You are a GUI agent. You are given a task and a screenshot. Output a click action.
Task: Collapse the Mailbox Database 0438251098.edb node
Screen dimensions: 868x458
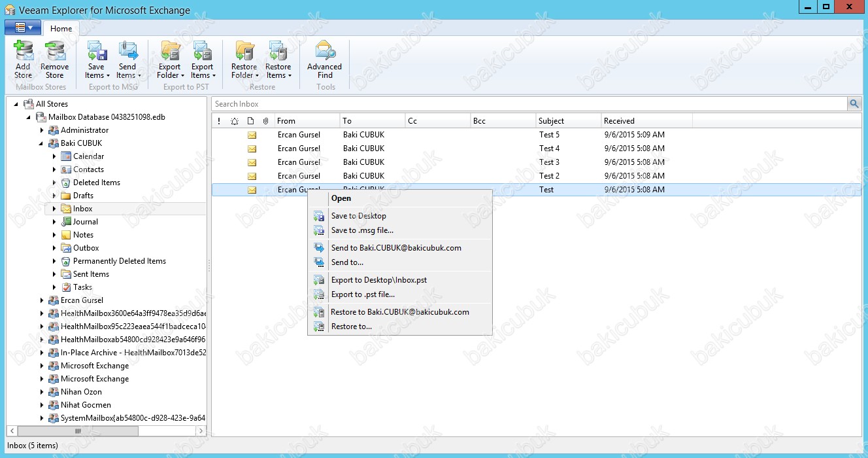tap(29, 117)
